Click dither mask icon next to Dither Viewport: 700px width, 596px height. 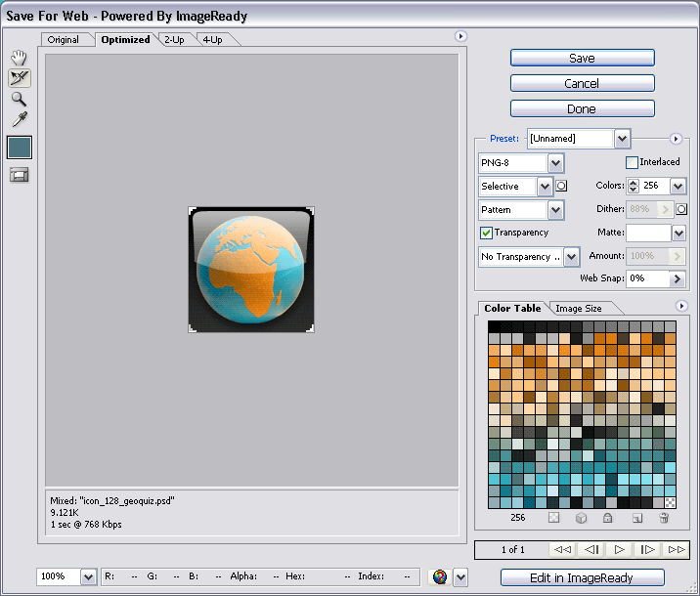(681, 209)
